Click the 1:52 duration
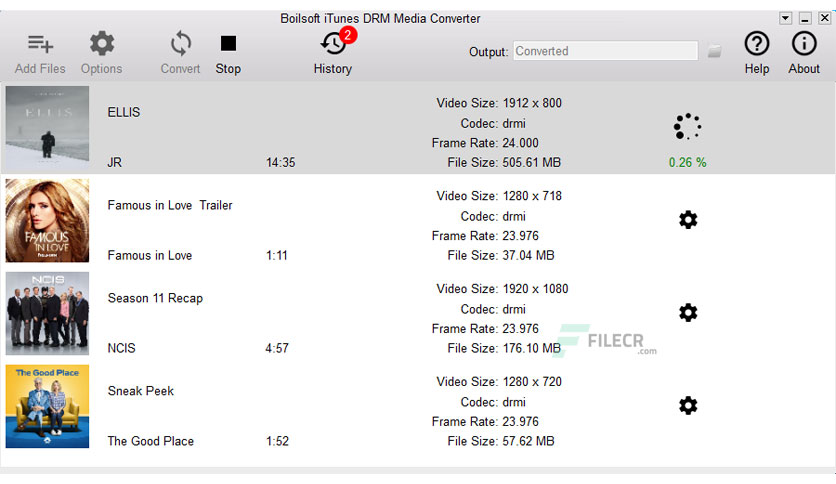Viewport: 836px width, 484px height. pyautogui.click(x=277, y=441)
